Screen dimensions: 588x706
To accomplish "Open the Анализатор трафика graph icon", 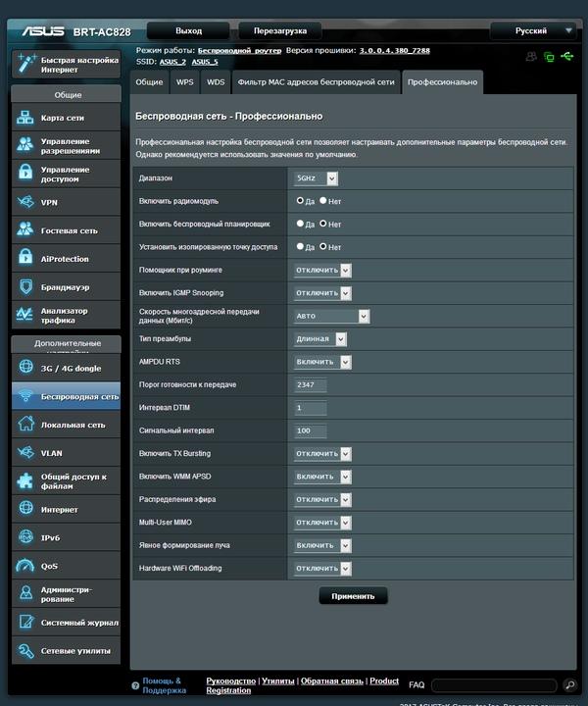I will click(24, 315).
